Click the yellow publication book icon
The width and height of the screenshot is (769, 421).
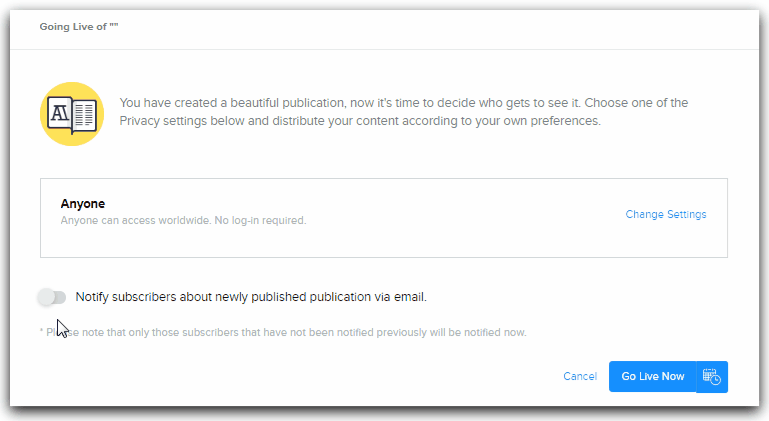click(72, 112)
